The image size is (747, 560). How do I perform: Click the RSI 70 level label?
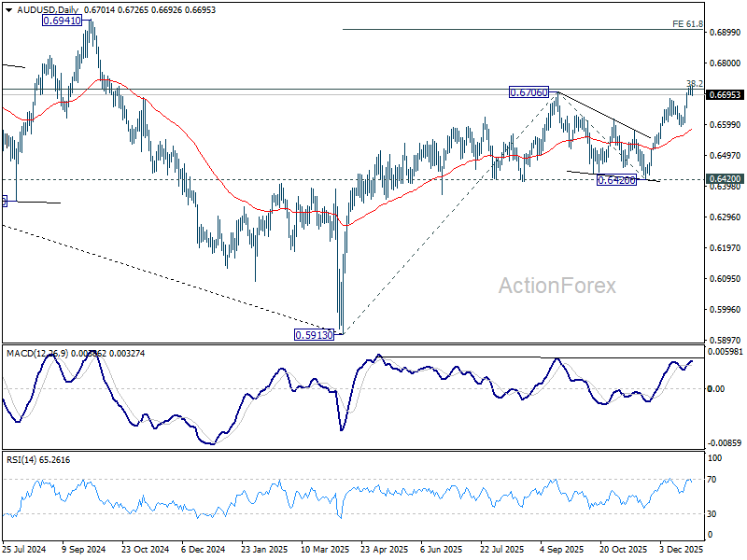click(712, 480)
